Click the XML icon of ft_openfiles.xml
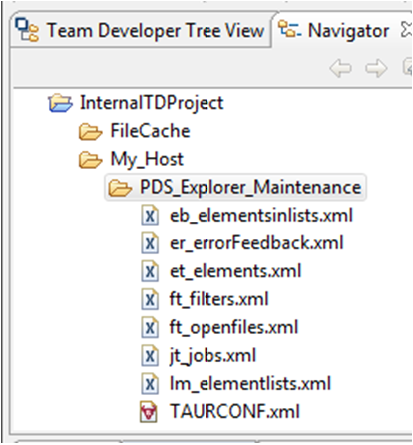The image size is (413, 445). pyautogui.click(x=150, y=328)
